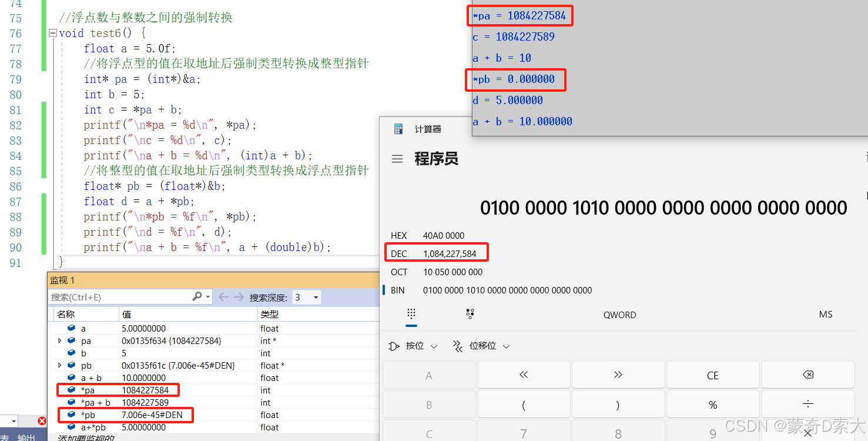Click the divide key in calculator
The width and height of the screenshot is (868, 441).
[807, 405]
